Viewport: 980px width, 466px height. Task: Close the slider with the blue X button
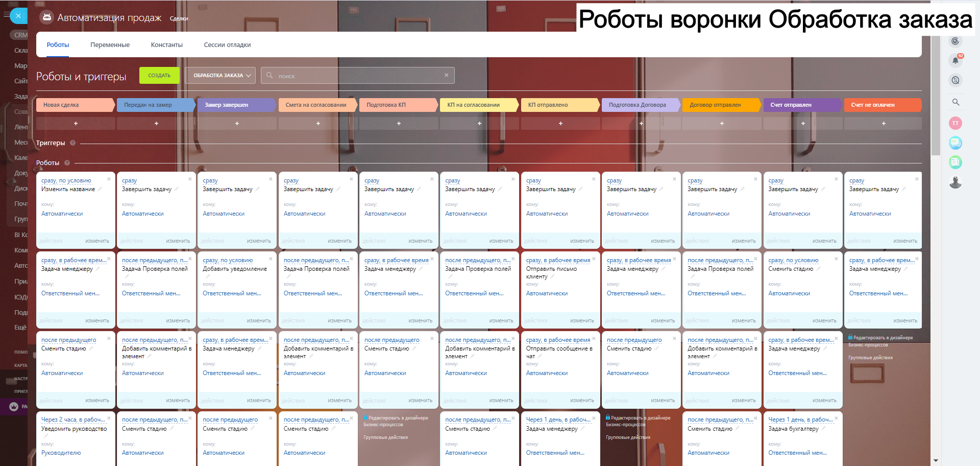coord(18,16)
